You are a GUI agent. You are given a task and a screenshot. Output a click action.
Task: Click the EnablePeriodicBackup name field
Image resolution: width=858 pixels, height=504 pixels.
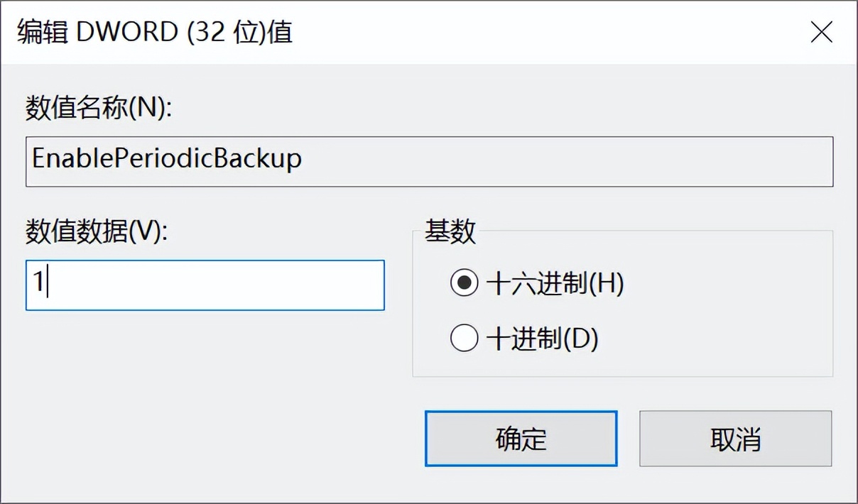click(429, 161)
